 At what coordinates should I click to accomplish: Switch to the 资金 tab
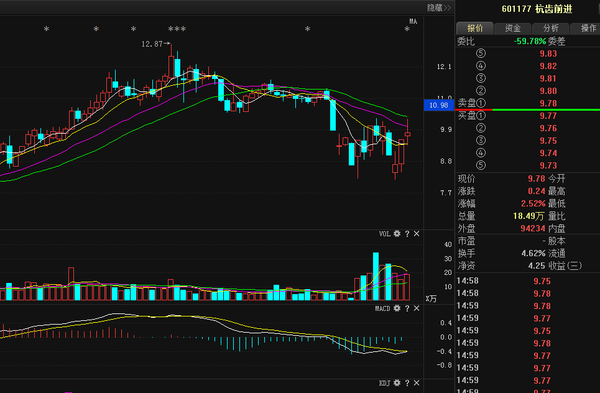coord(513,28)
